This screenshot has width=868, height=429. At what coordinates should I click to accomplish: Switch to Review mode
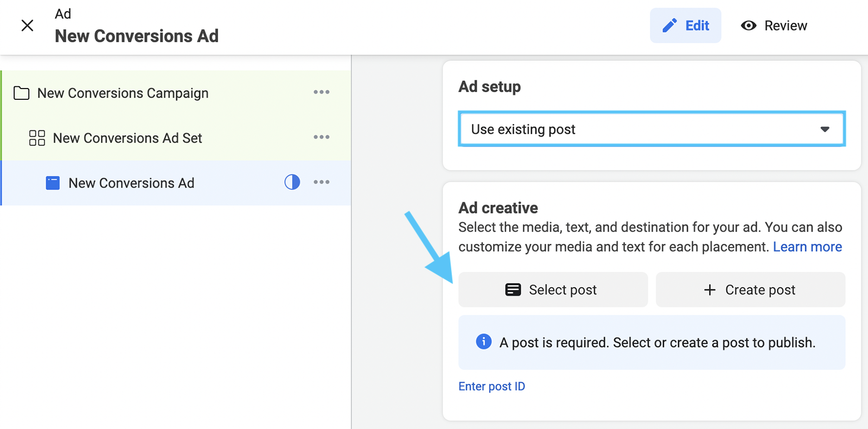pos(774,26)
